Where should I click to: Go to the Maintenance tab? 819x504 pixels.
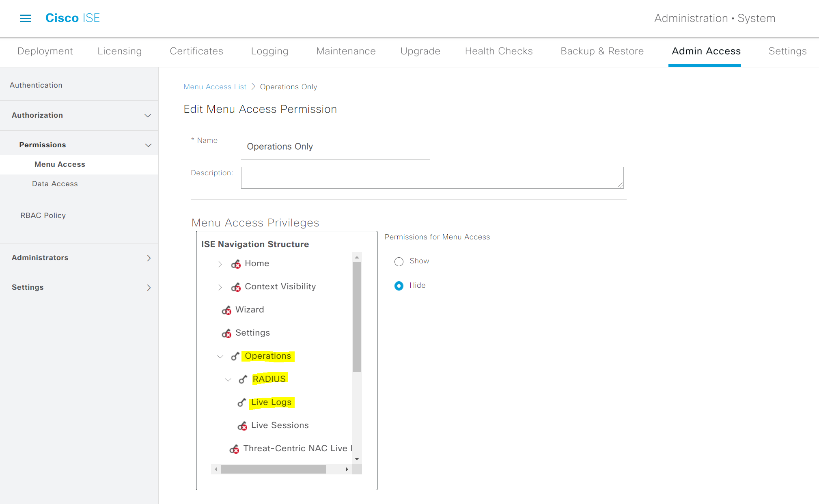click(x=346, y=51)
